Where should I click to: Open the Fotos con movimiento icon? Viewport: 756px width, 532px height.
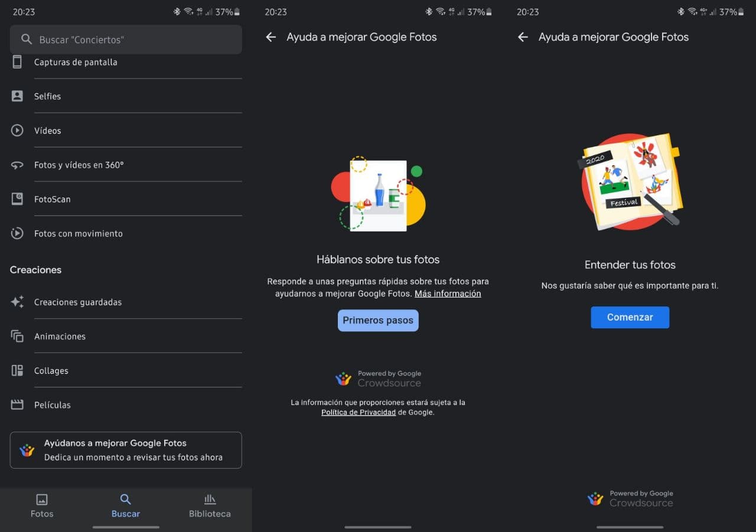point(17,233)
